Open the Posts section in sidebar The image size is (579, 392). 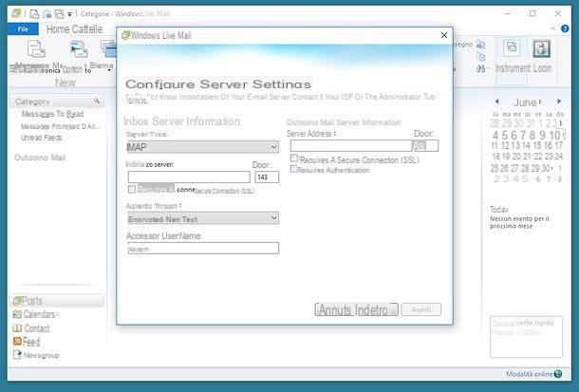point(57,301)
